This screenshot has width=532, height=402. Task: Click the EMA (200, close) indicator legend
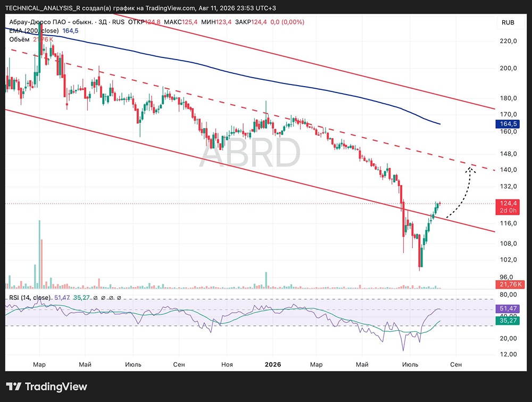(x=34, y=31)
